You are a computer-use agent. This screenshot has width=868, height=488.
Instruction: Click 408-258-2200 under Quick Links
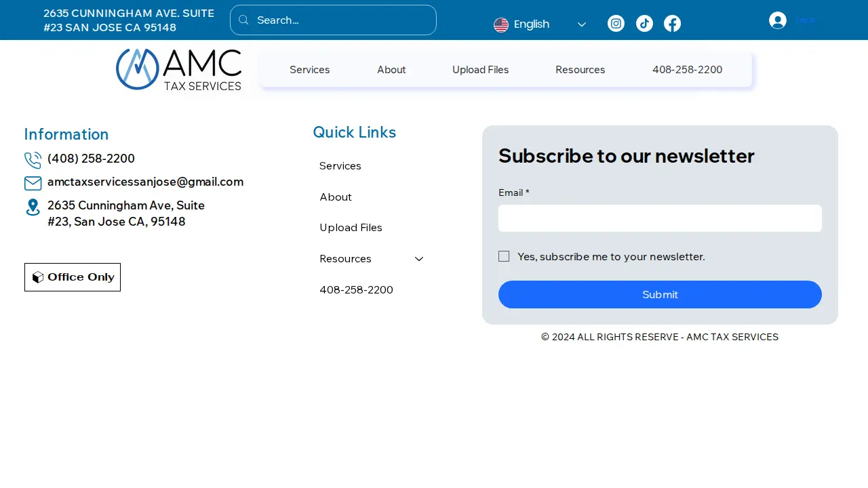357,290
